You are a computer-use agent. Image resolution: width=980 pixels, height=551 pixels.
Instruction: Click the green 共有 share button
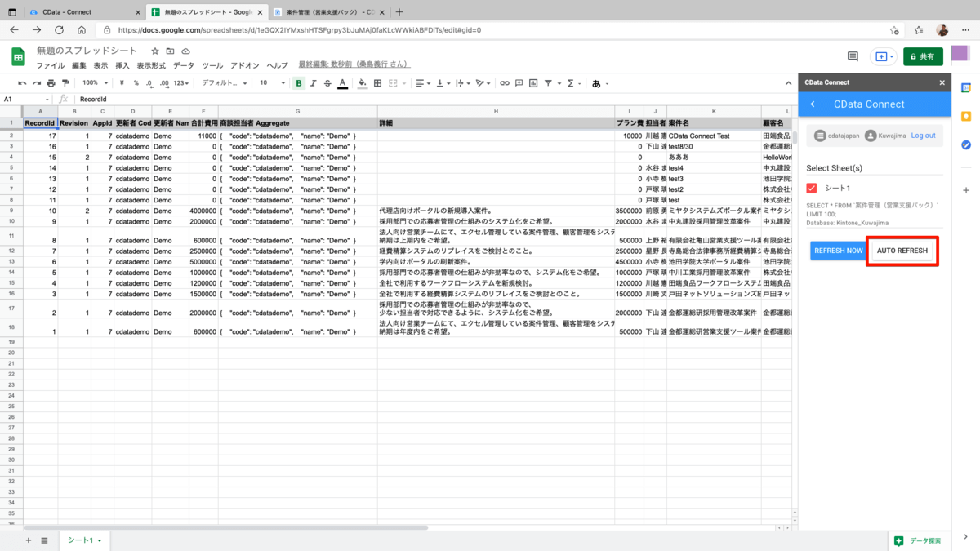923,56
